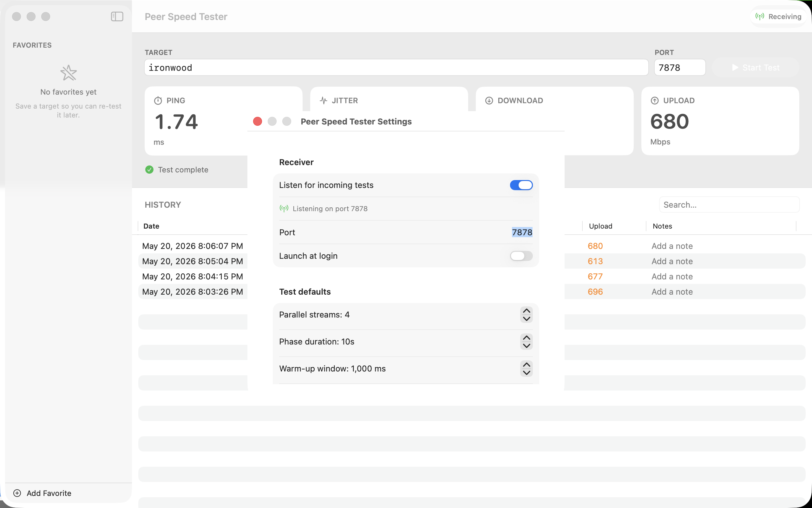Click the history Search field
812x508 pixels.
pyautogui.click(x=729, y=204)
